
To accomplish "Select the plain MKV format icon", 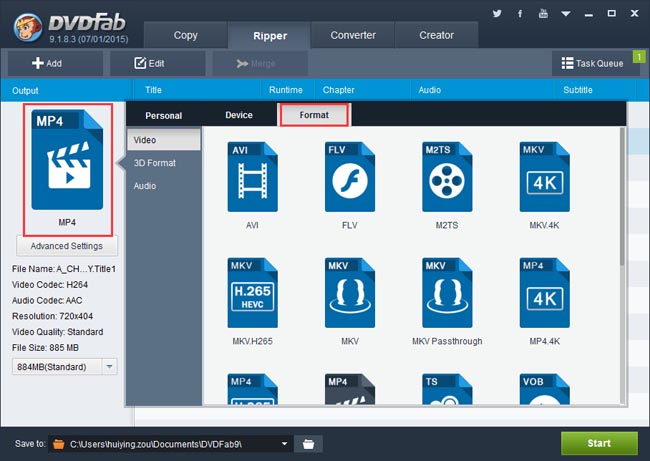I will [x=350, y=293].
